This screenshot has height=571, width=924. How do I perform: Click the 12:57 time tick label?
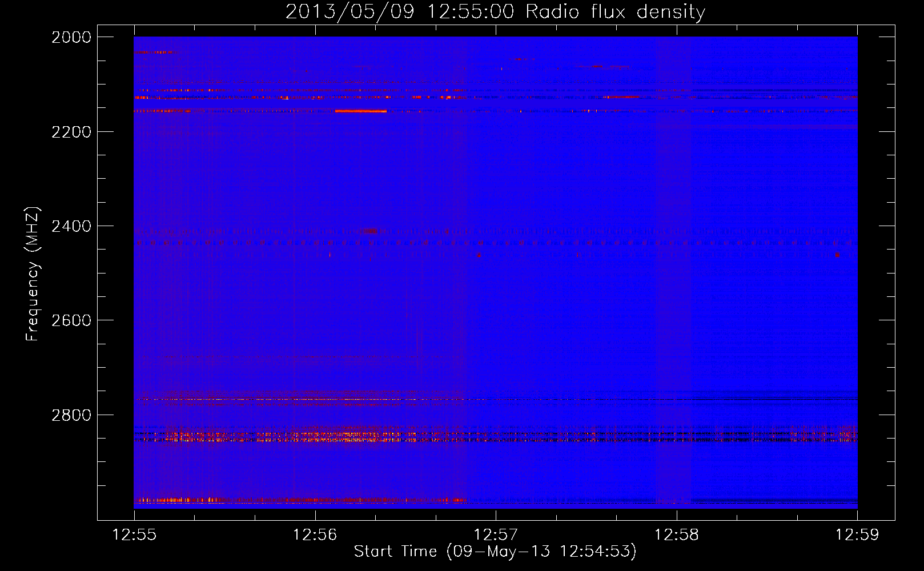click(496, 535)
